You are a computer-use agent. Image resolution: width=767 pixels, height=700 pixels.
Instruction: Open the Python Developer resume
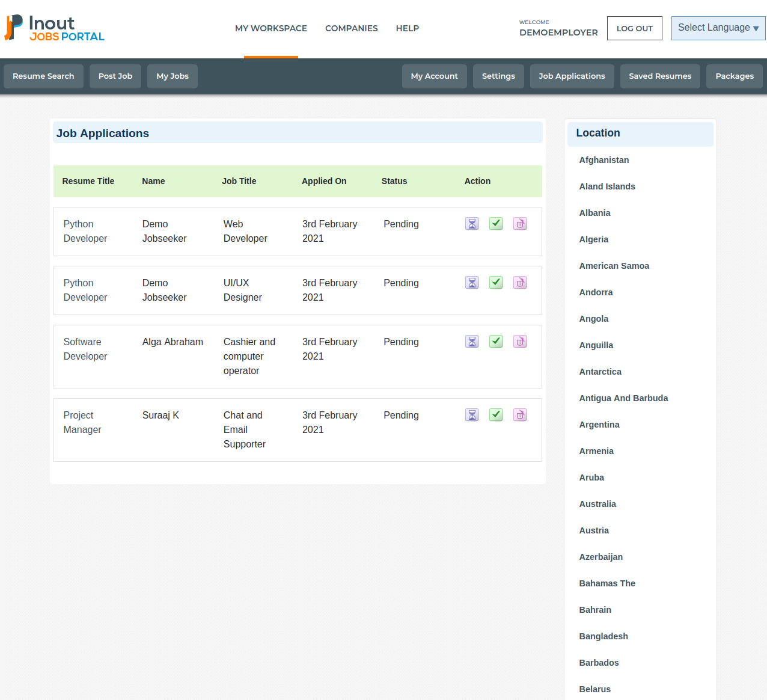pos(85,231)
